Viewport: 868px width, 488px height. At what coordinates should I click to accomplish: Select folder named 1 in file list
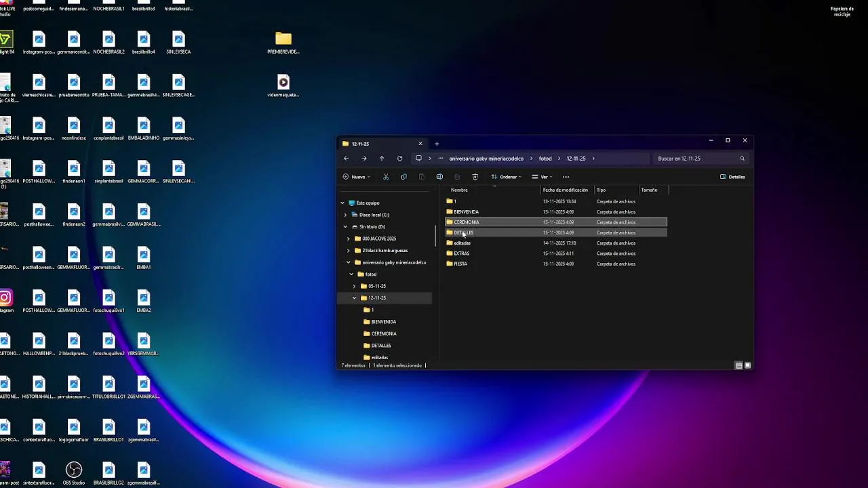[556, 201]
